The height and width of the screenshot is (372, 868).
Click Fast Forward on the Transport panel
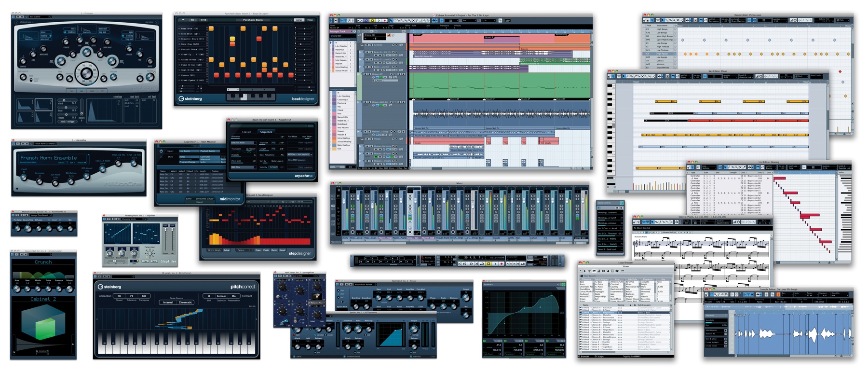click(x=471, y=263)
